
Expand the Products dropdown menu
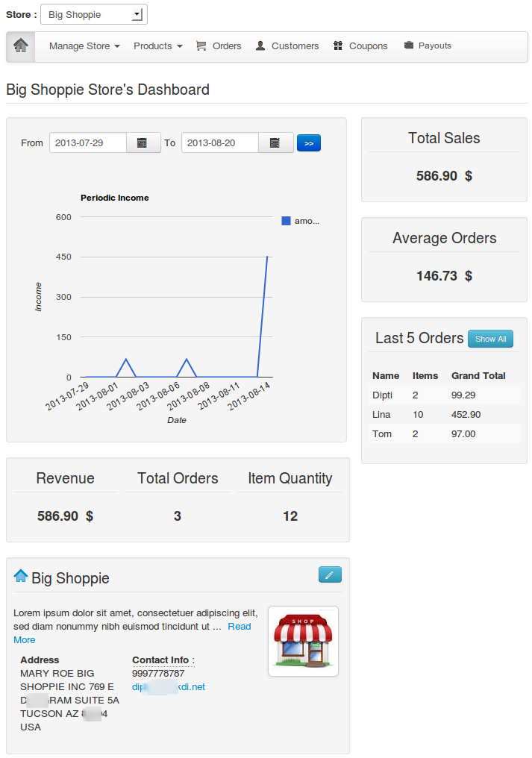tap(157, 46)
